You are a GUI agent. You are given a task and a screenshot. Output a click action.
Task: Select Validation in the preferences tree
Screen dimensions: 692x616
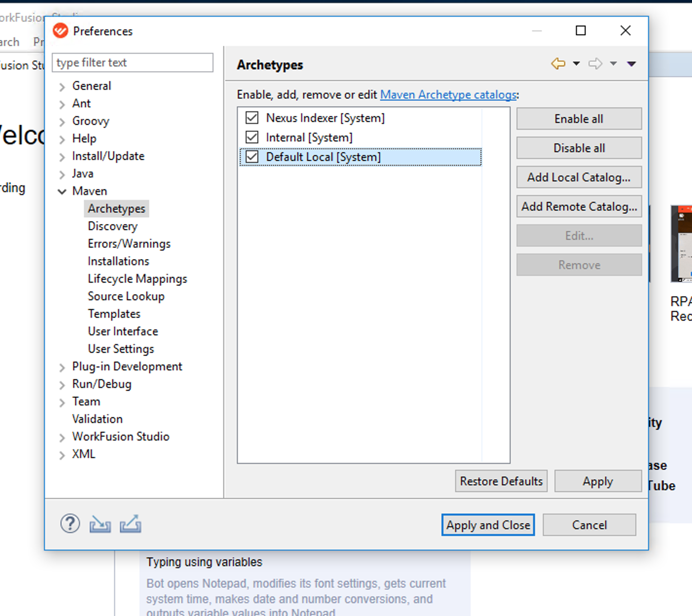pos(97,419)
